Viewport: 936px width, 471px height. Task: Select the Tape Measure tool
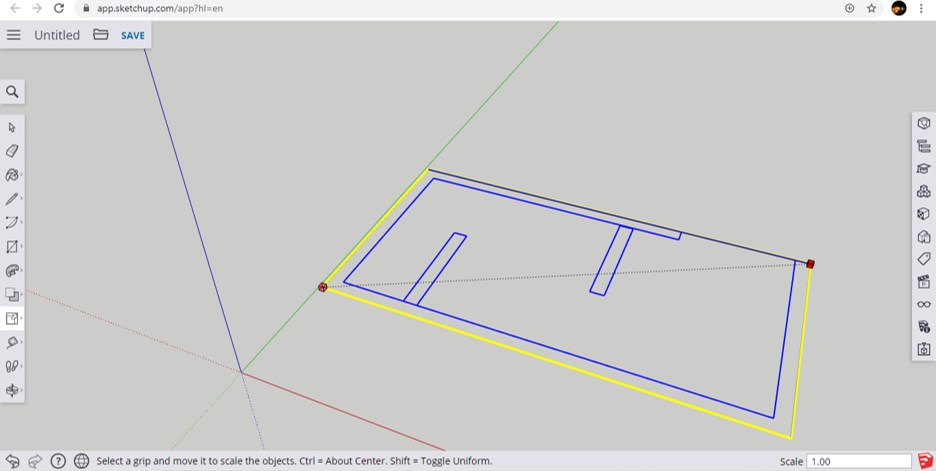coord(12,342)
